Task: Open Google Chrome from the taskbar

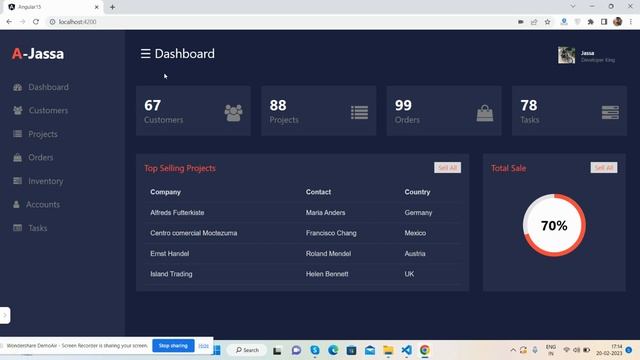Action: point(425,350)
